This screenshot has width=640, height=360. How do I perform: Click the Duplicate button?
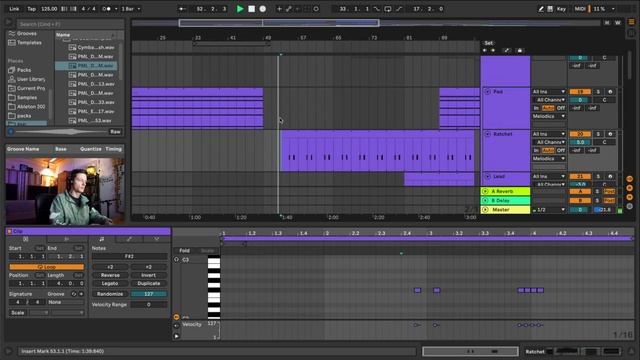[149, 283]
